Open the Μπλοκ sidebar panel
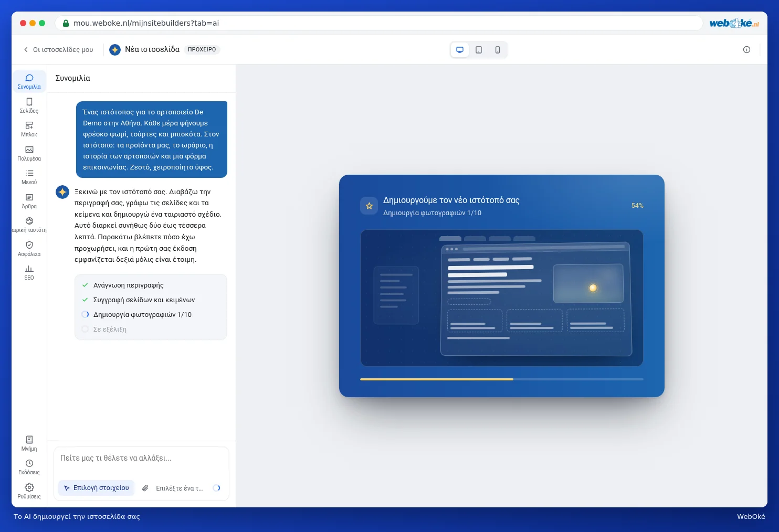This screenshot has width=779, height=532. tap(29, 129)
